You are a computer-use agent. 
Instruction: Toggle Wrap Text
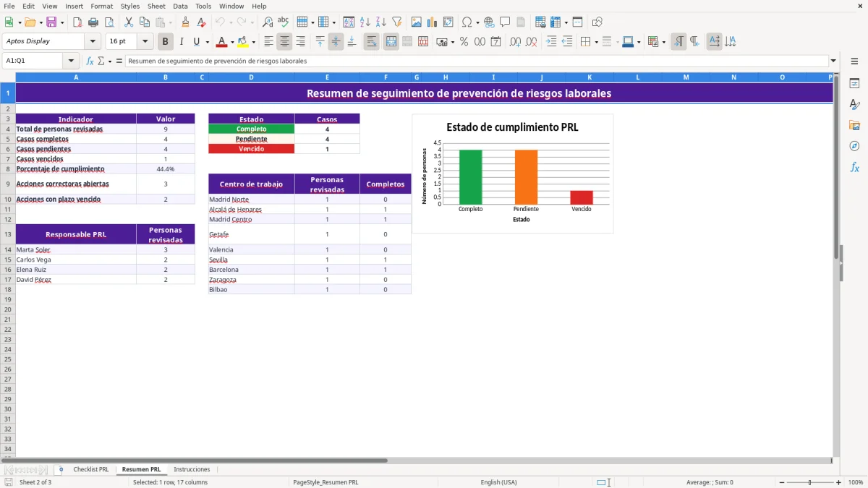tap(372, 42)
